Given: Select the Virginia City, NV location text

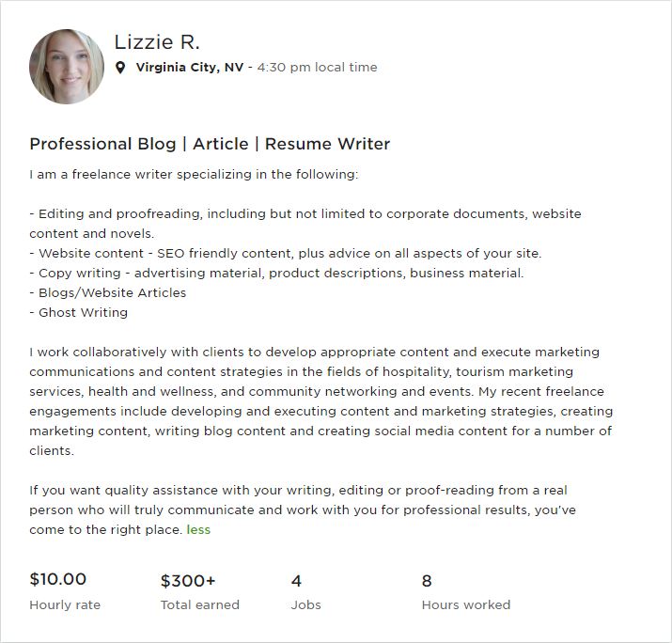Looking at the screenshot, I should (190, 68).
